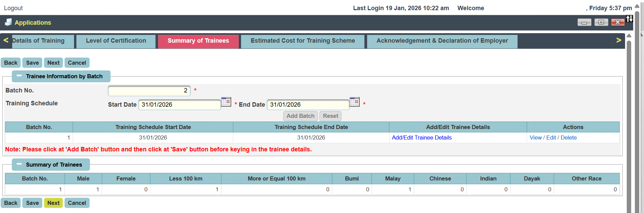Open Estimated Cost for Training Scheme tab
The width and height of the screenshot is (644, 213).
(303, 41)
